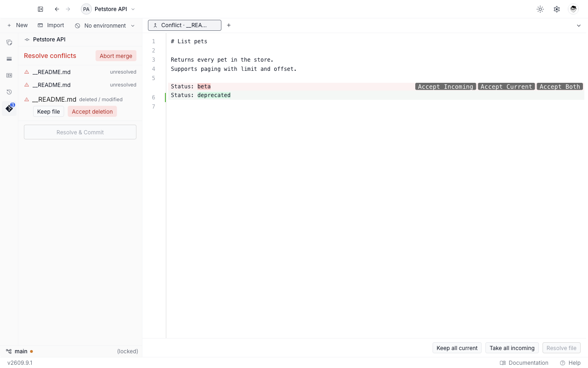Toggle light/dark theme sun icon

540,9
